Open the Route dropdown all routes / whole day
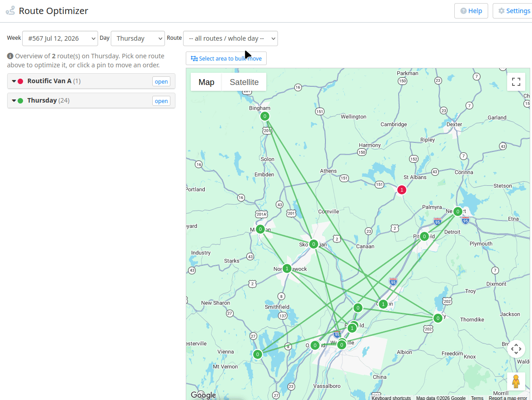This screenshot has height=400, width=532. coord(231,38)
